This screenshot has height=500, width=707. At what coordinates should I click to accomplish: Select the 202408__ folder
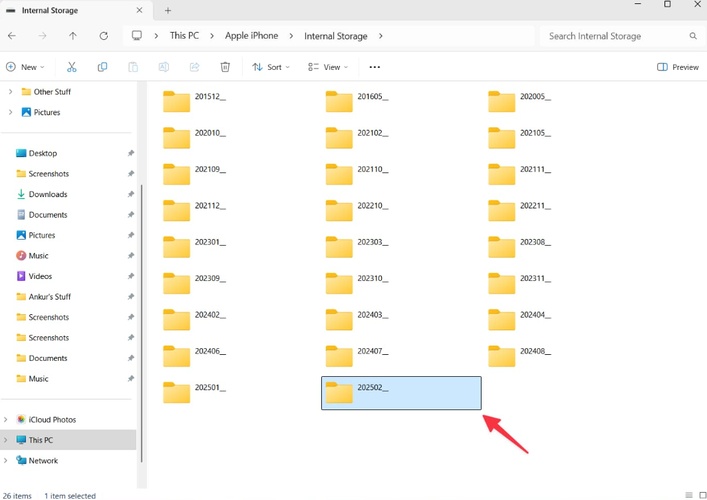tap(519, 357)
